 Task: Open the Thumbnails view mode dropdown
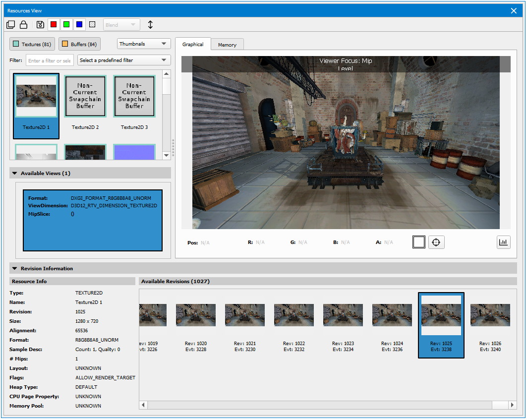coord(144,44)
